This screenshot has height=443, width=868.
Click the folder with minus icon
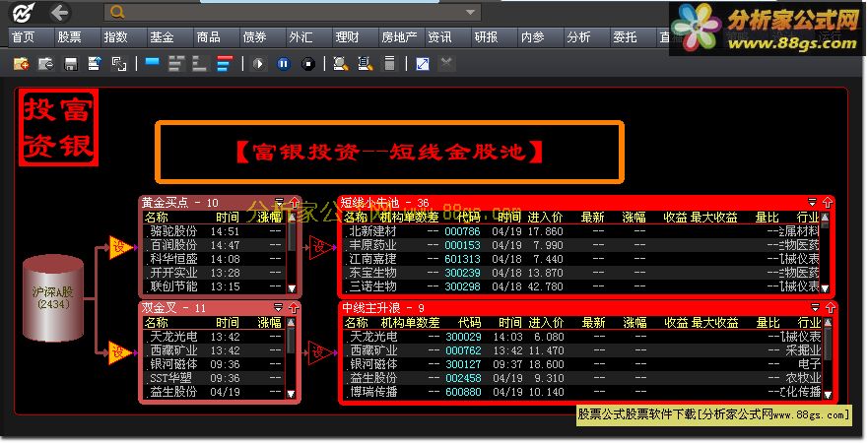click(x=45, y=64)
